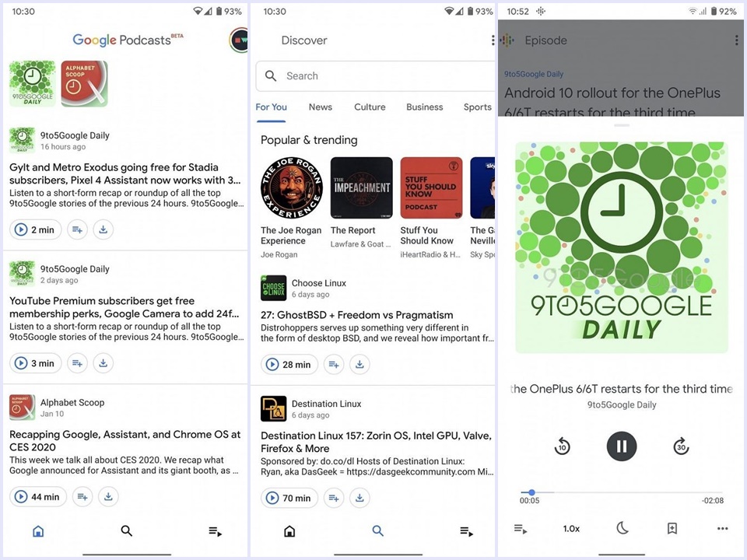Viewport: 747px width, 560px height.
Task: Pause the playing OnePlus episode
Action: coord(621,446)
